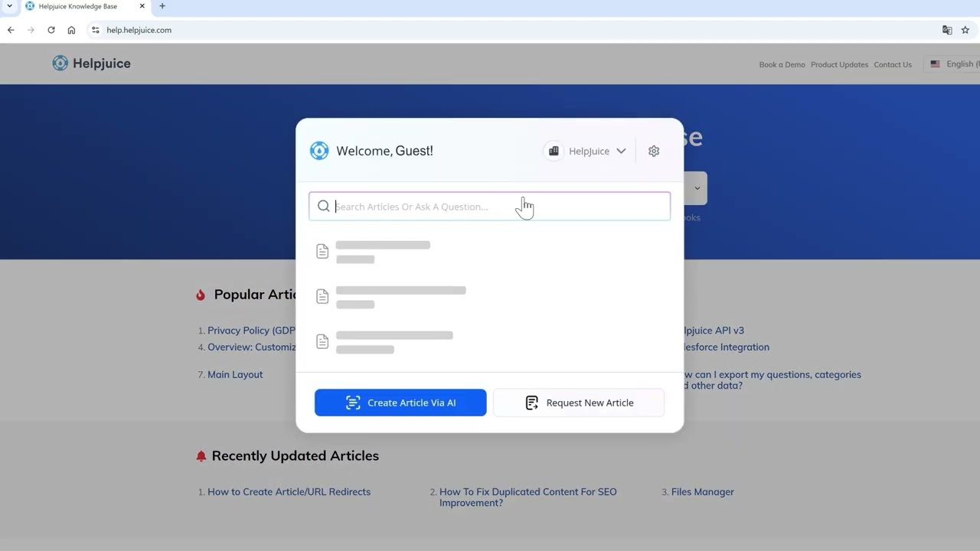980x551 pixels.
Task: Click the magnifier icon in the search field
Action: tap(324, 207)
